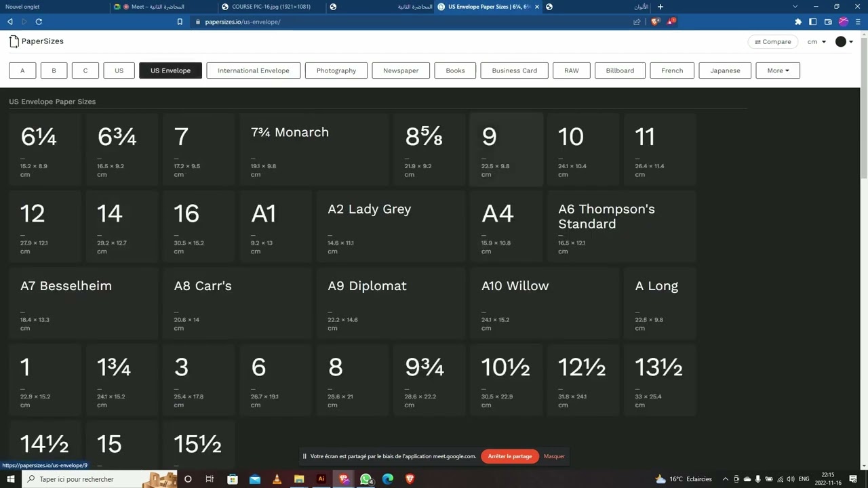Open the A Long envelope card
This screenshot has height=488, width=868.
click(660, 302)
